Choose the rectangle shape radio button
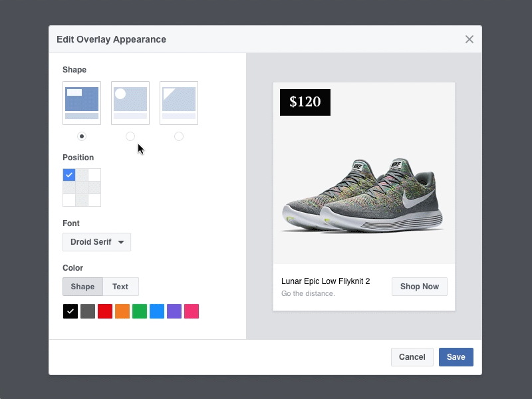The image size is (532, 399). (x=82, y=136)
